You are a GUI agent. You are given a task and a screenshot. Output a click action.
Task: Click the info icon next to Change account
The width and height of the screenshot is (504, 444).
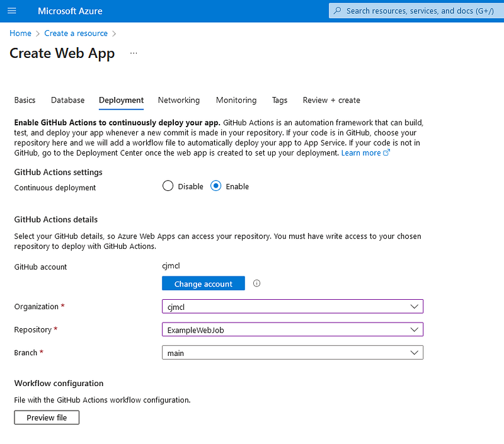tap(256, 283)
